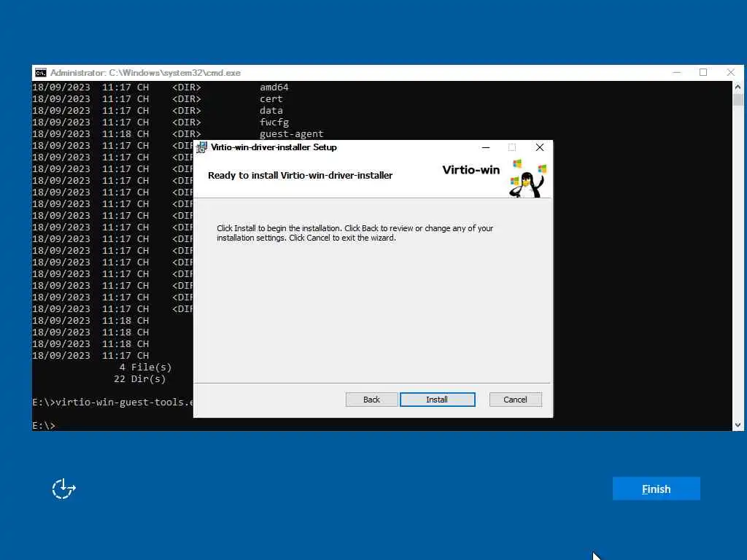Cancel the Virtio-win setup wizard
This screenshot has height=560, width=747.
click(x=515, y=400)
